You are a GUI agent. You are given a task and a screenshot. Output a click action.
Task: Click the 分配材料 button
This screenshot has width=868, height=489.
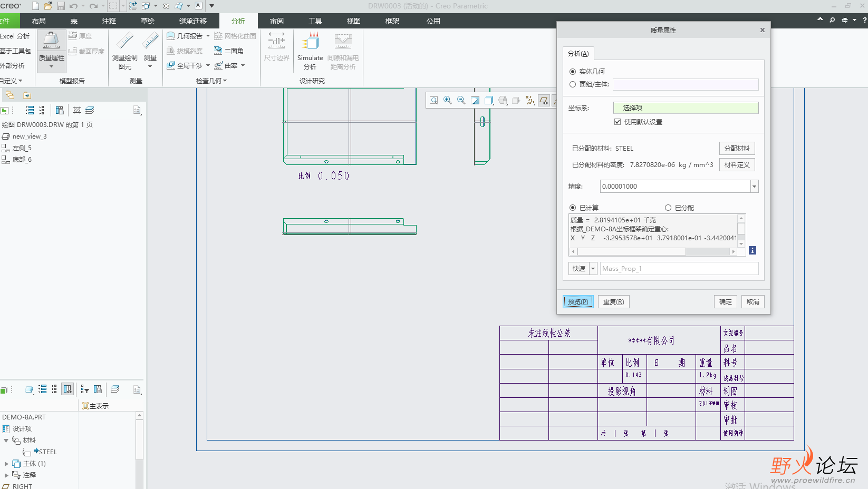point(737,149)
